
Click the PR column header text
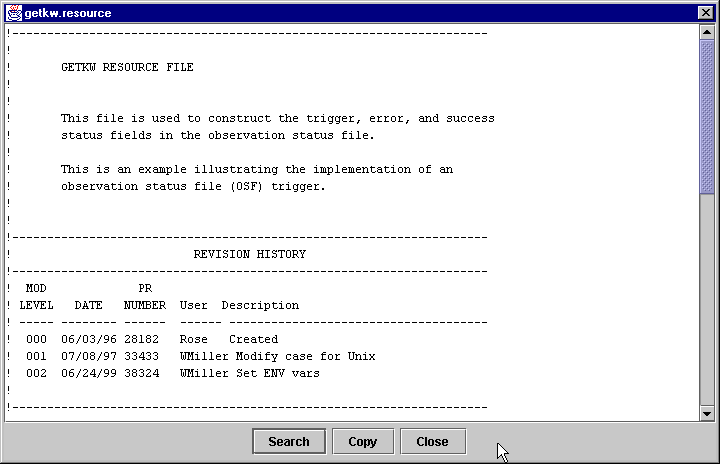145,288
